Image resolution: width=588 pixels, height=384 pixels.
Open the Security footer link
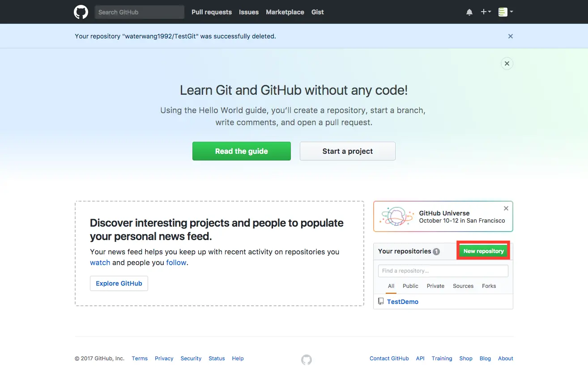tap(191, 359)
